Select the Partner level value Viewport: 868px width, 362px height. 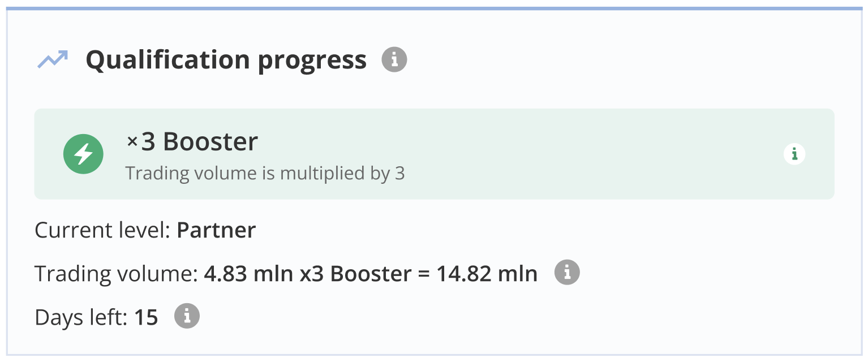[x=216, y=230]
